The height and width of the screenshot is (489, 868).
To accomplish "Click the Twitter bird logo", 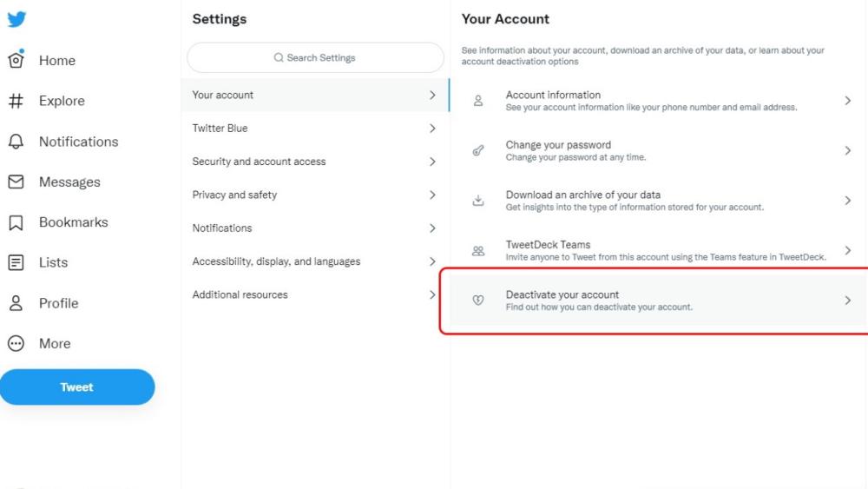I will click(16, 19).
